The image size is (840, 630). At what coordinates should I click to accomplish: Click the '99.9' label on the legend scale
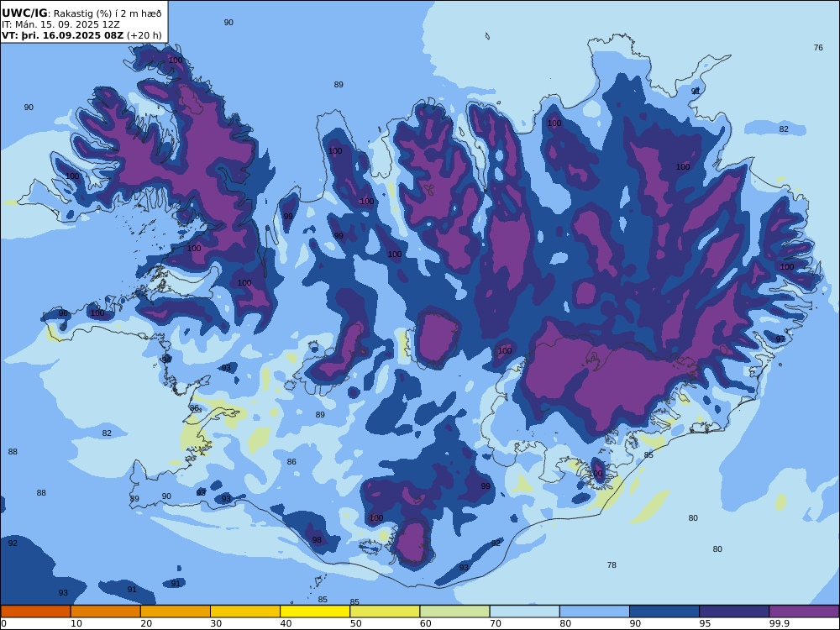click(x=779, y=623)
